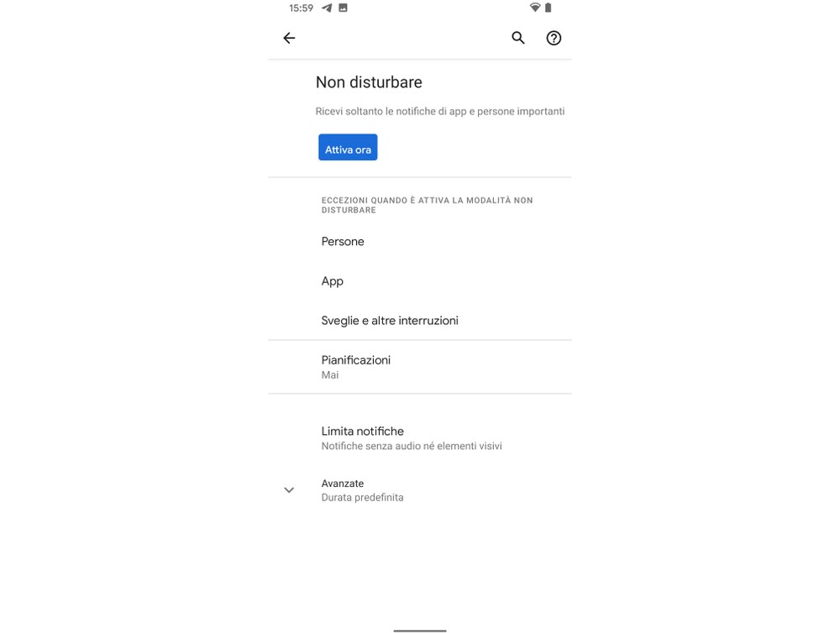Tap the Wi-Fi status icon
The image size is (840, 633).
tap(534, 8)
